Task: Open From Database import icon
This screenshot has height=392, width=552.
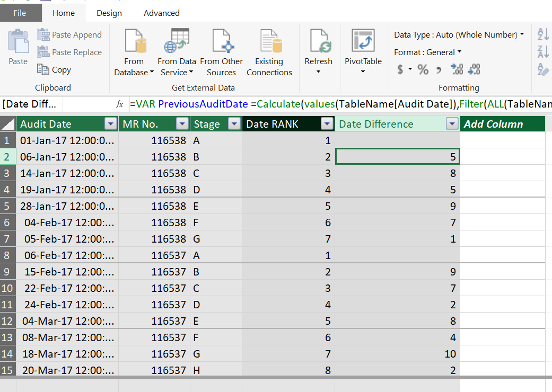Action: [136, 41]
